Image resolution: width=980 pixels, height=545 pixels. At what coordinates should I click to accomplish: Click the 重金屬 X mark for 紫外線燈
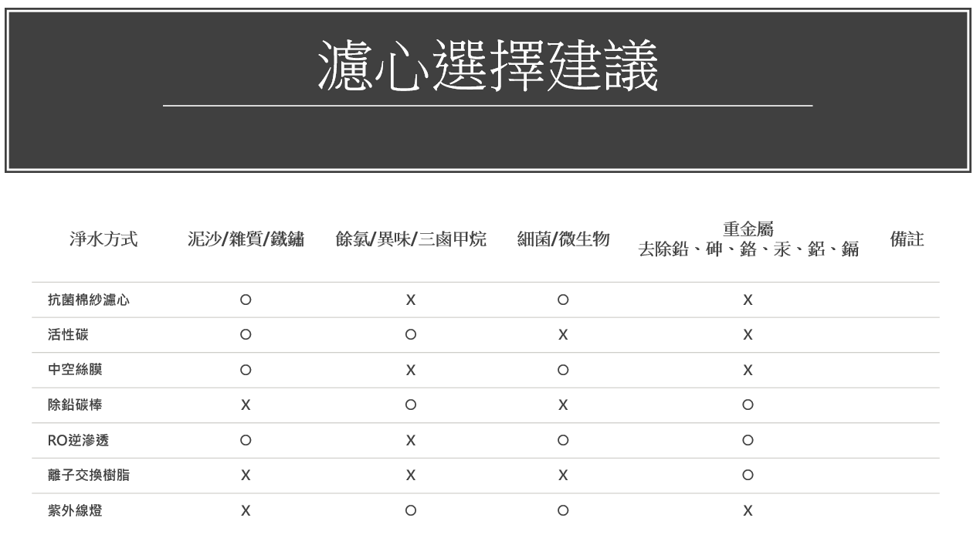[748, 511]
